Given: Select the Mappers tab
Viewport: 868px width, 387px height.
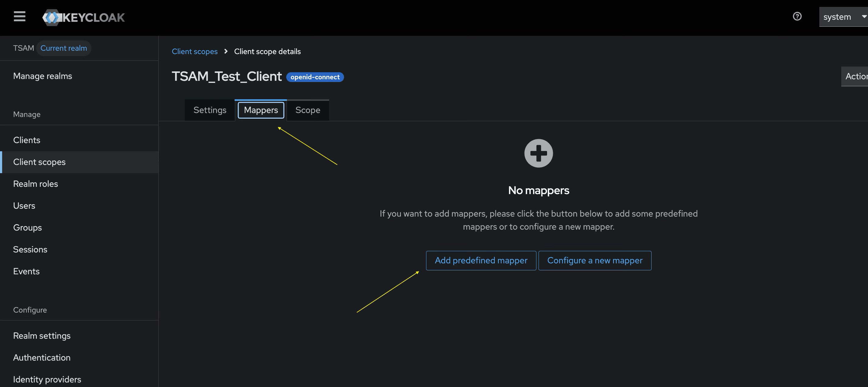Looking at the screenshot, I should (x=261, y=110).
